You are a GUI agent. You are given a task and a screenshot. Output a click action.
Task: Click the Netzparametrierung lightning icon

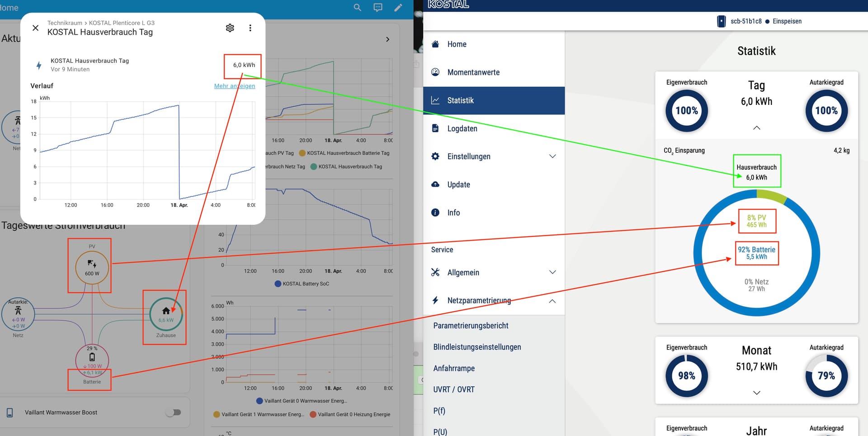(x=435, y=300)
